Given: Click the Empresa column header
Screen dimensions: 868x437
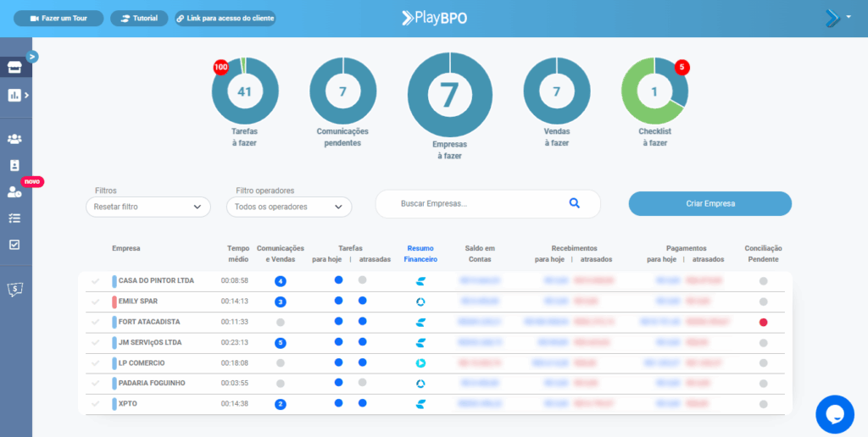Looking at the screenshot, I should [x=126, y=248].
